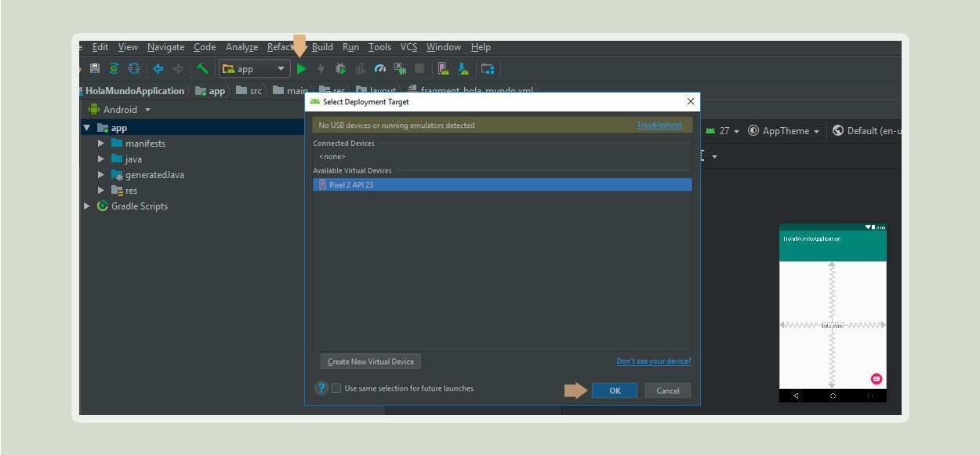Expand the res folder arrow
980x455 pixels.
click(x=100, y=191)
